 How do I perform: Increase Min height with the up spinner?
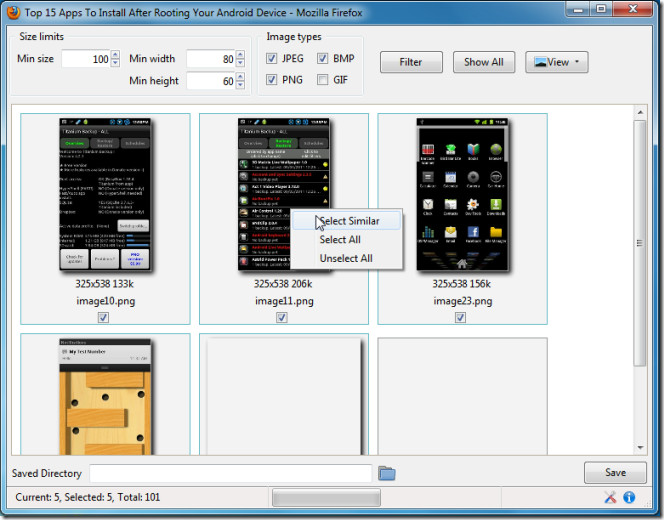pos(240,77)
